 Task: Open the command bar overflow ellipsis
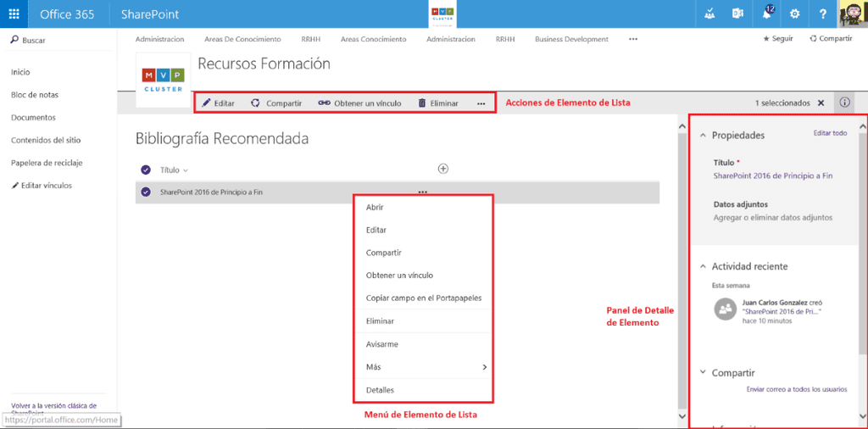point(481,103)
